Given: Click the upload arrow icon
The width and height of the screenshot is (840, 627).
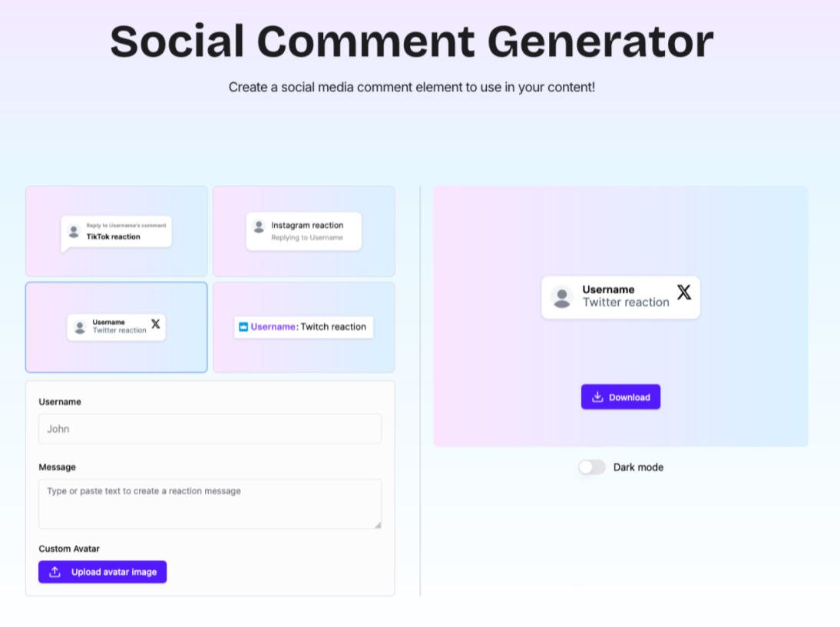Looking at the screenshot, I should click(x=55, y=572).
